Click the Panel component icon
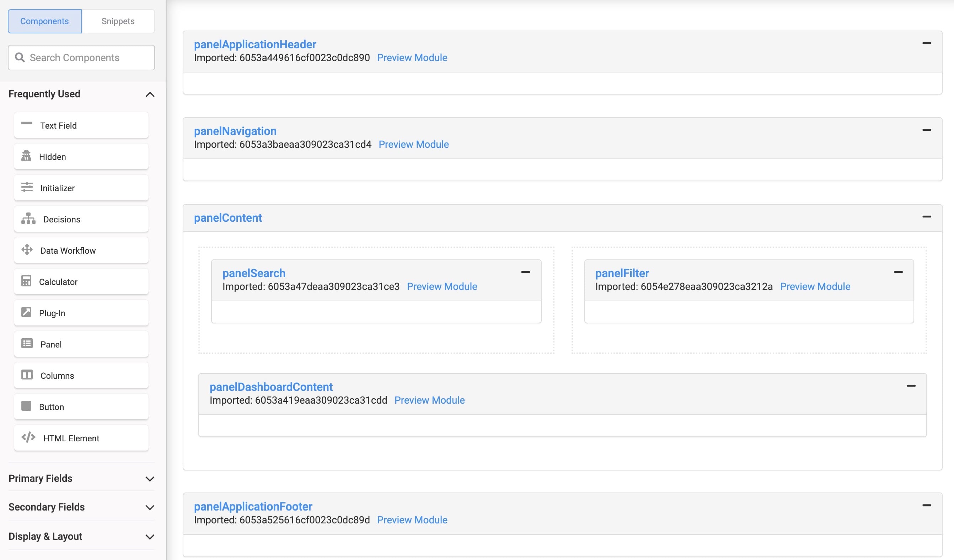Screen dimensions: 954x560 [x=27, y=344]
